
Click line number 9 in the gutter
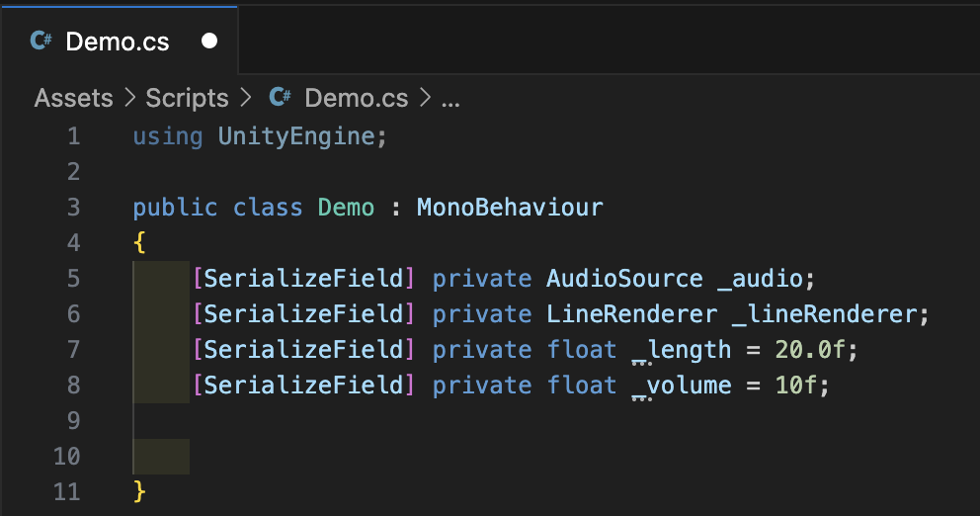coord(74,420)
